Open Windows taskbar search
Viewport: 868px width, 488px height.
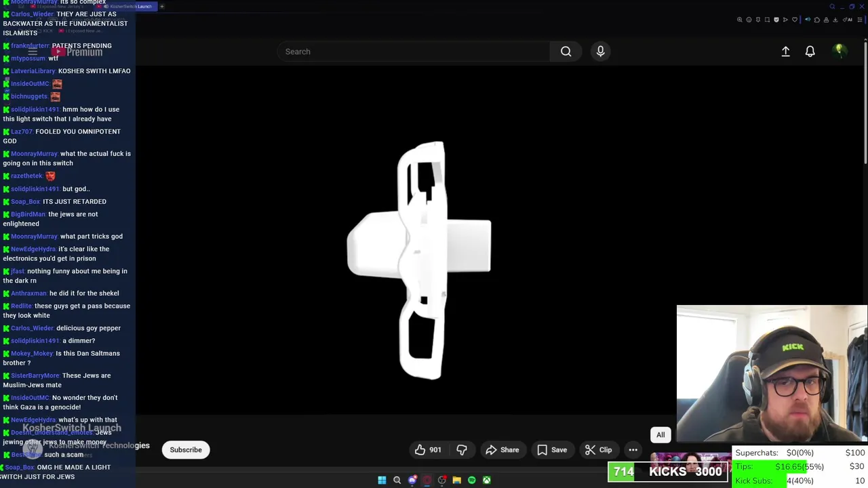(397, 480)
